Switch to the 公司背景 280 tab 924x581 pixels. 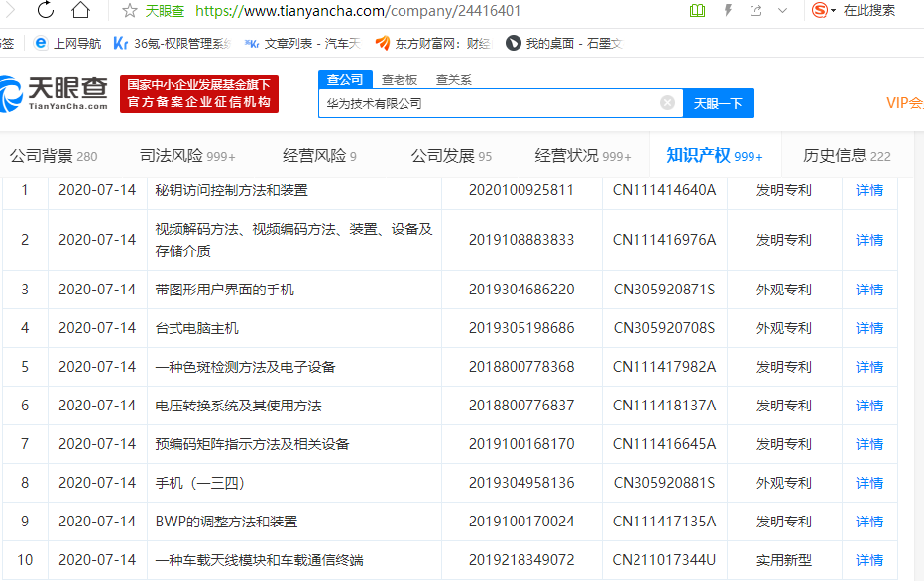coord(54,156)
